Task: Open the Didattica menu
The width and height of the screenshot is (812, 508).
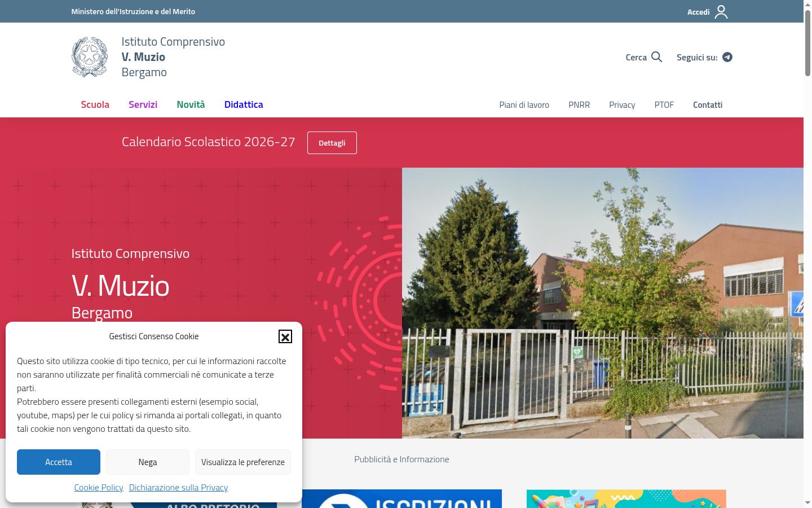Action: click(x=244, y=104)
